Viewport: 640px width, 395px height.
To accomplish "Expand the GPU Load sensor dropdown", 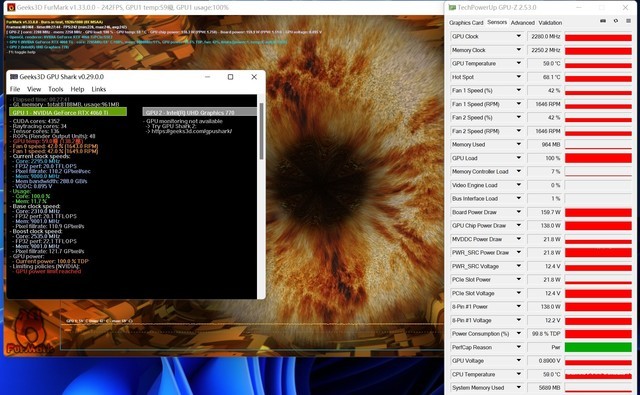I will click(x=518, y=158).
